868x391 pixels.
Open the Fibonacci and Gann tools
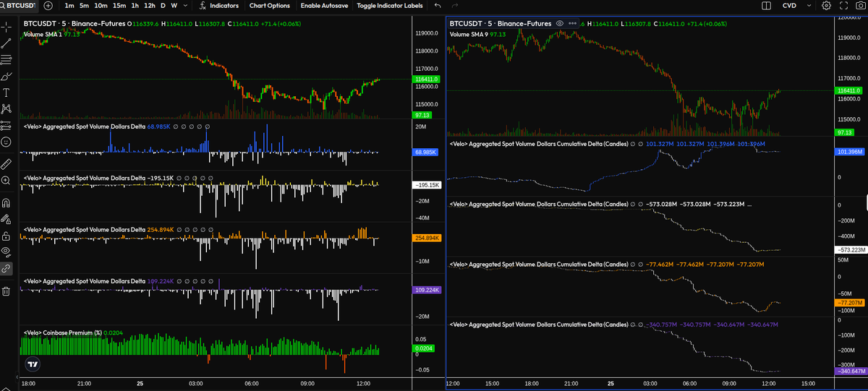(x=7, y=59)
